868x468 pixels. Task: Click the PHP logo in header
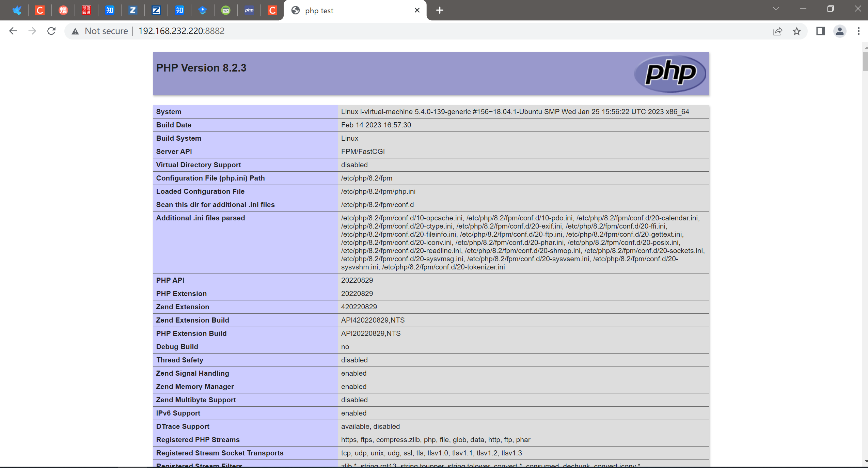pos(670,73)
